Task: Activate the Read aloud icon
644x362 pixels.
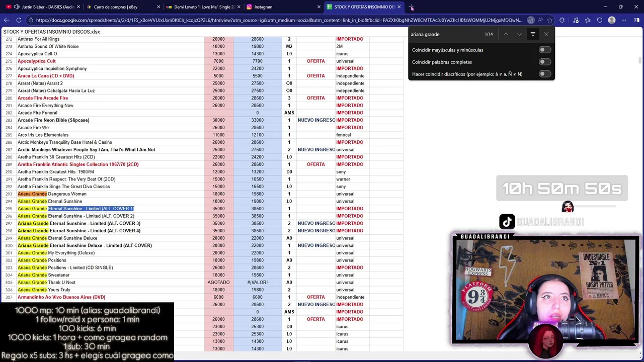Action: pos(540,20)
